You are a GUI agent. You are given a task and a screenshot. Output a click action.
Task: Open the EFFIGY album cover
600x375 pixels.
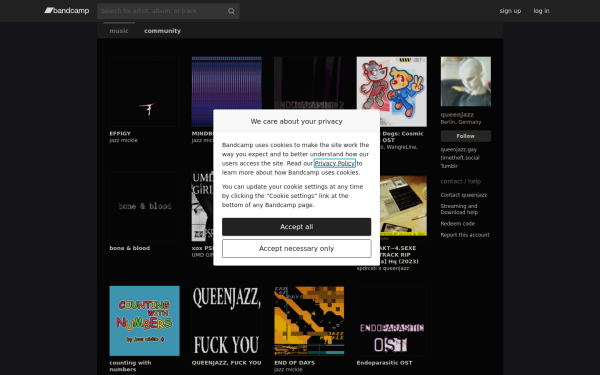144,91
